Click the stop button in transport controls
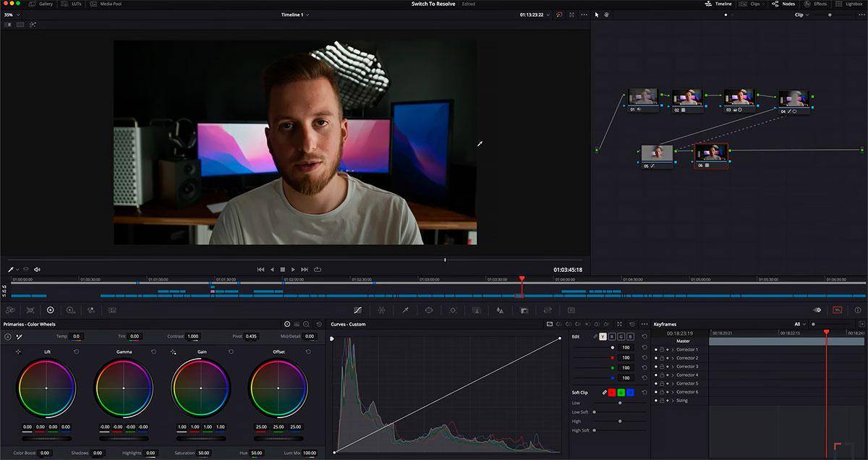 pos(282,269)
